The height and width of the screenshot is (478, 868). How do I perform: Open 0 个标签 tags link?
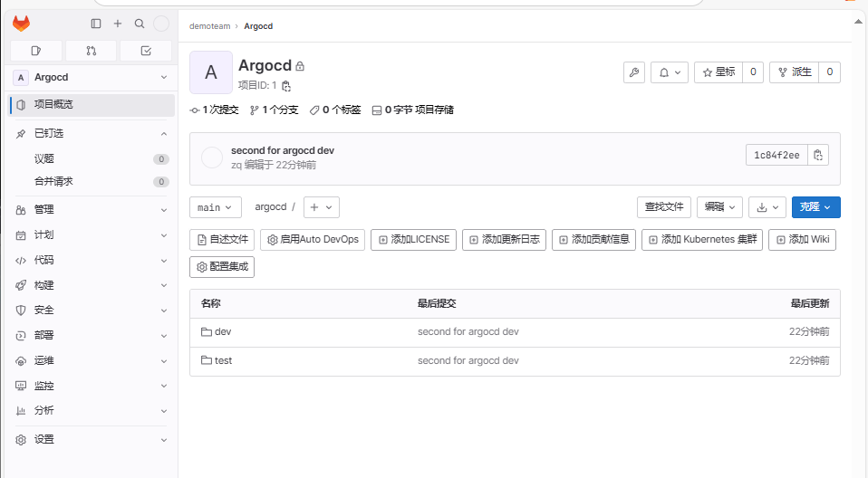(x=335, y=110)
